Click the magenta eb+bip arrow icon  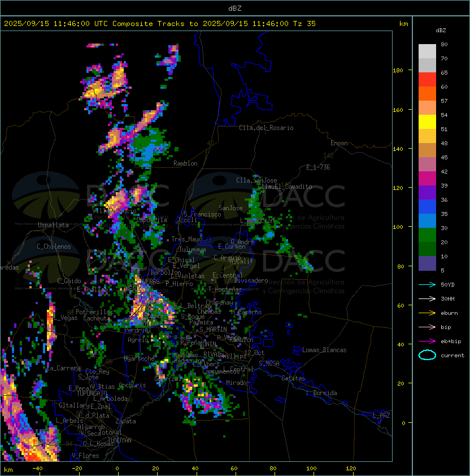tap(427, 341)
